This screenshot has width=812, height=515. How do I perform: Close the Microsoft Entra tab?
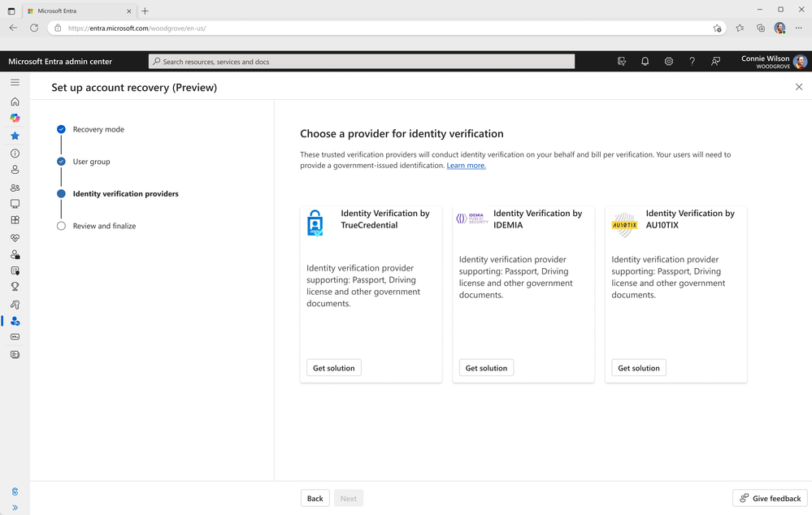pyautogui.click(x=129, y=11)
